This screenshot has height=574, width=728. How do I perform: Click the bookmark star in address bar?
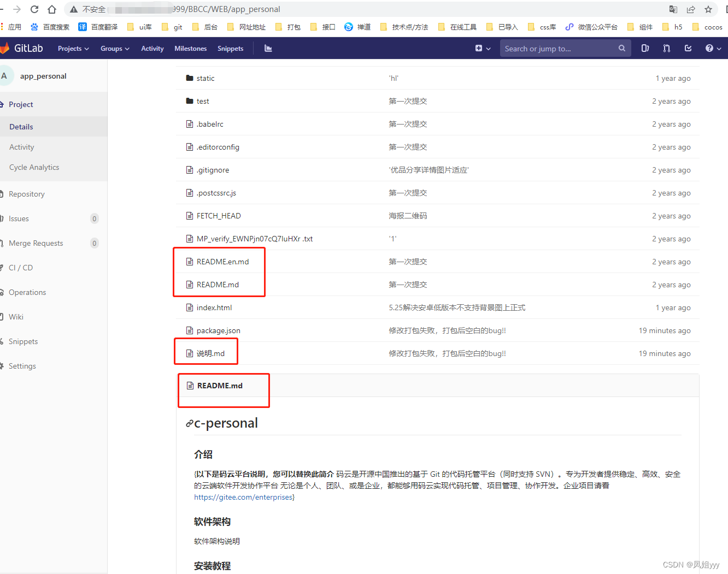point(709,9)
